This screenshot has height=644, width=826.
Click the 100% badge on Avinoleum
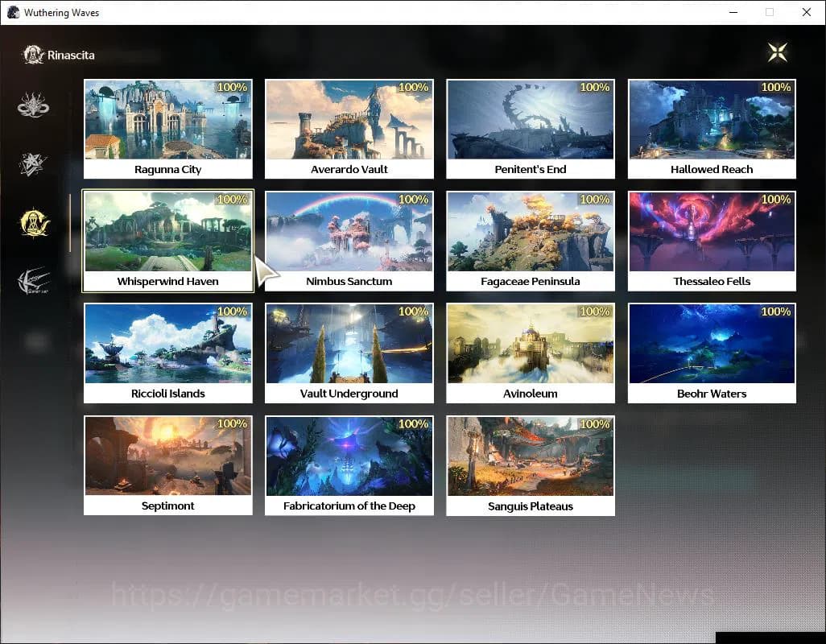pos(595,312)
